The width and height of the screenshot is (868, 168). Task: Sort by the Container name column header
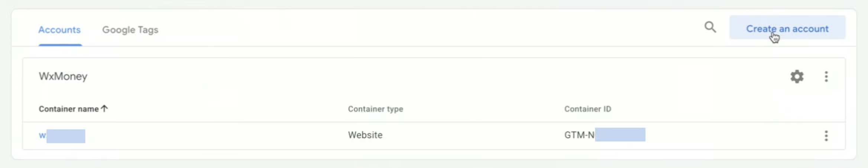pyautogui.click(x=69, y=109)
